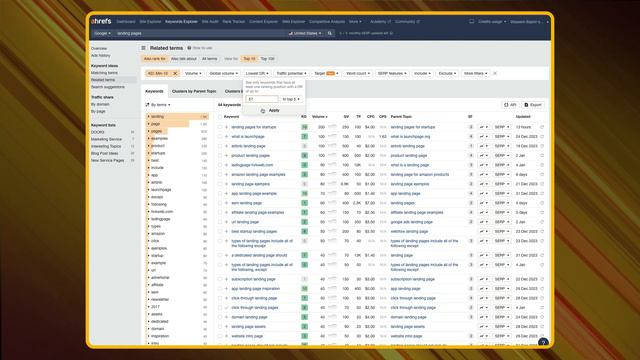Click volume trend sparkline for 'landing pages for startups'
This screenshot has height=360, width=640.
pos(332,127)
